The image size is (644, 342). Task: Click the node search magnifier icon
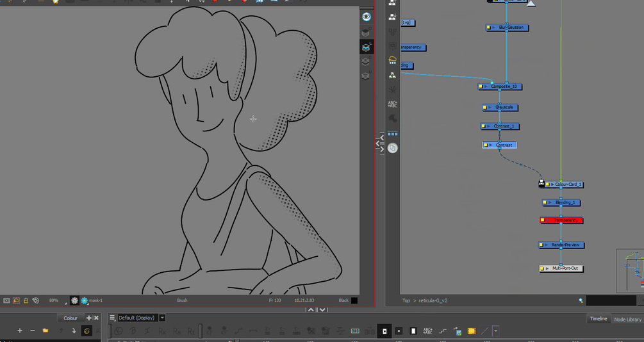pos(581,300)
